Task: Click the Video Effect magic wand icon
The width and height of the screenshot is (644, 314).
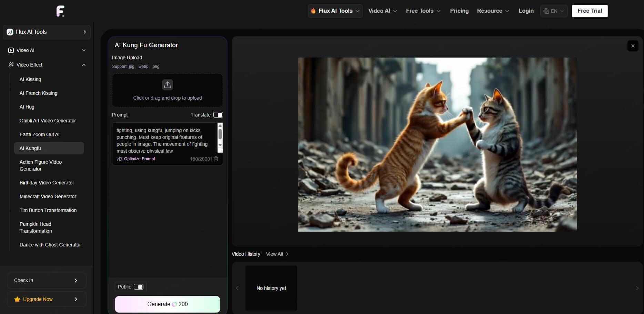Action: [x=11, y=65]
